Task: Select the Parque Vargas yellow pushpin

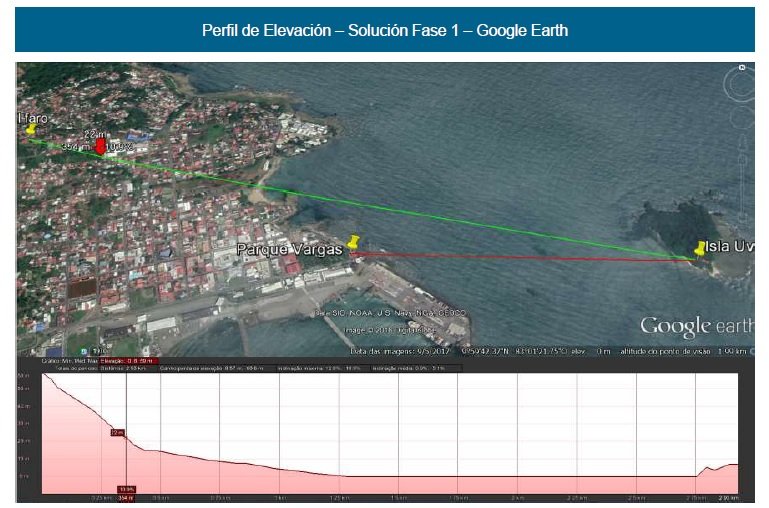Action: (354, 244)
